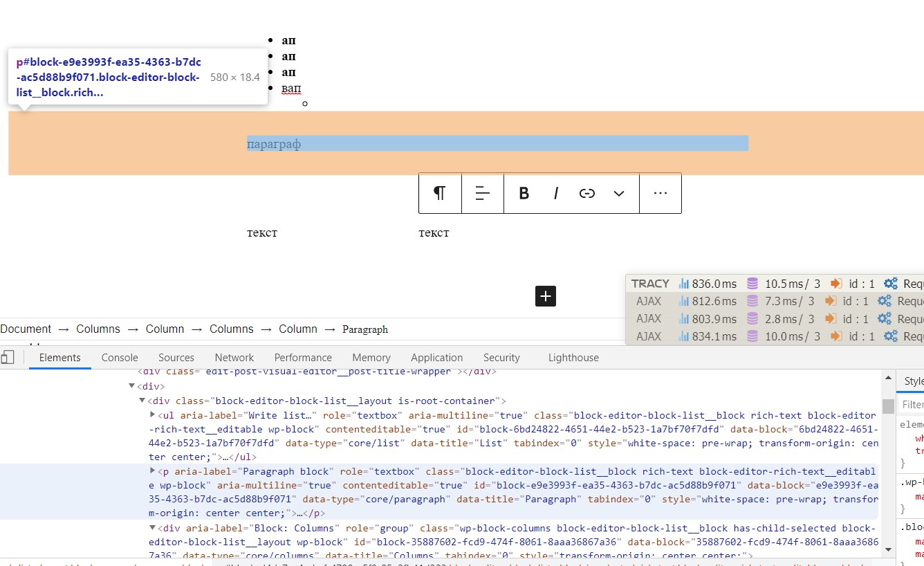Click the TRACY row blue gears icon

[x=891, y=284]
